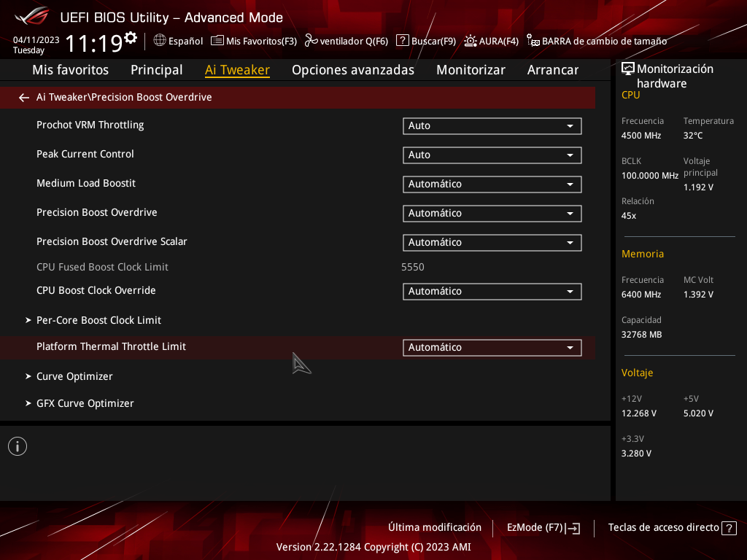This screenshot has height=560, width=747.
Task: Click the AURA lighting icon
Action: pos(471,41)
